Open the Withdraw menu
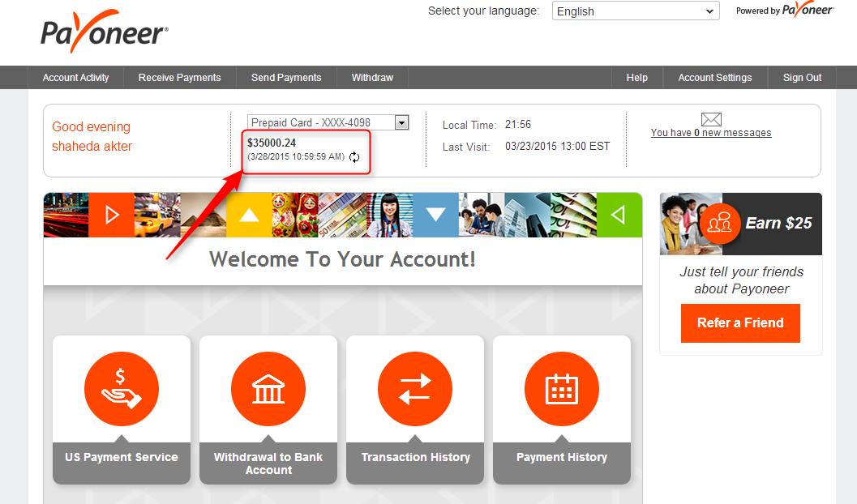This screenshot has height=504, width=857. pos(372,78)
